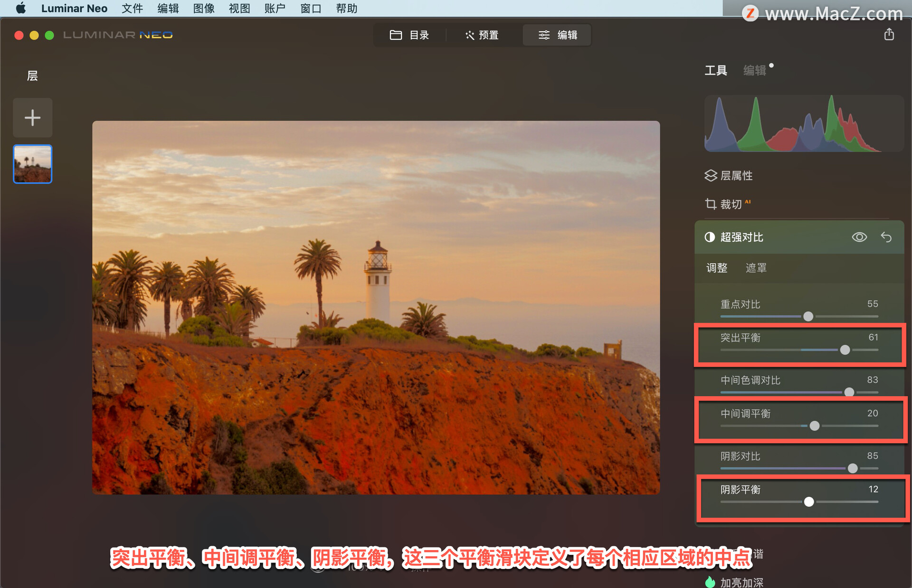Click the 超强对比 visibility eye icon
This screenshot has width=912, height=588.
(862, 237)
